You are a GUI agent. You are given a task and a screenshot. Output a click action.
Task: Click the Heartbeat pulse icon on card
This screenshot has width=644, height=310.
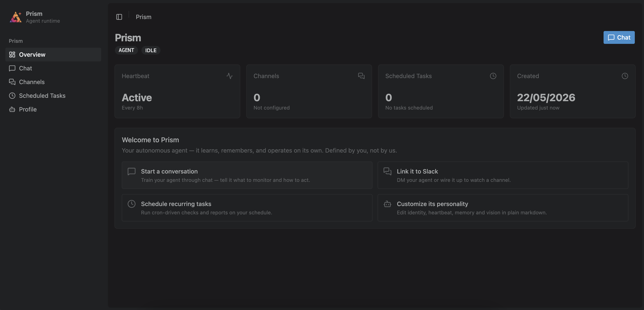click(x=230, y=76)
